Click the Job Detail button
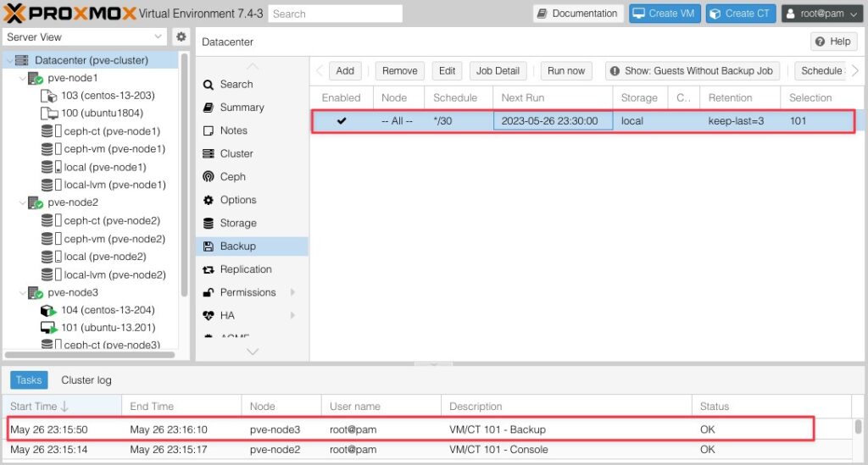868x465 pixels. (498, 71)
